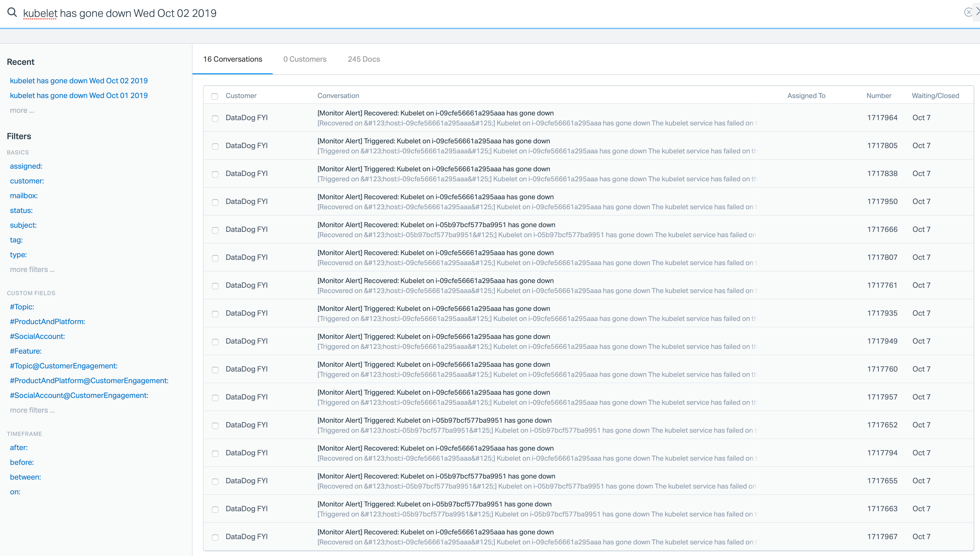Open the 16 Conversations tab
Screen dimensions: 980x556
point(233,59)
